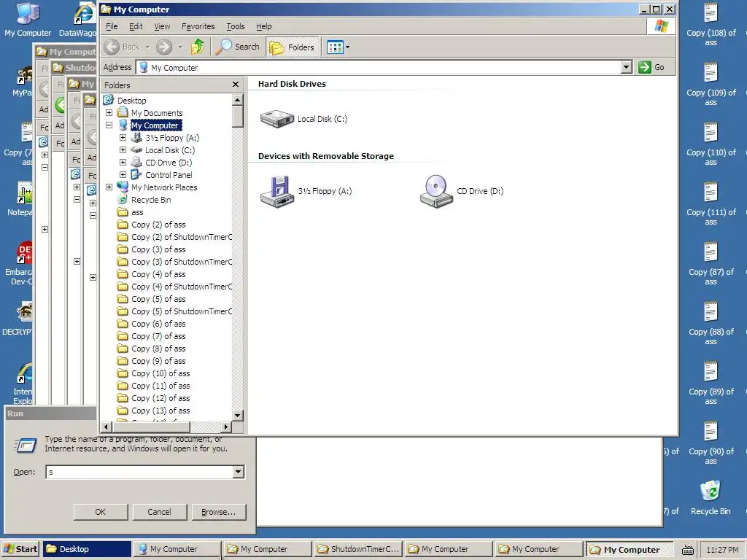Screen dimensions: 747x560
Task: Select 'Copy (111) of ass' desktop file
Action: (x=711, y=204)
